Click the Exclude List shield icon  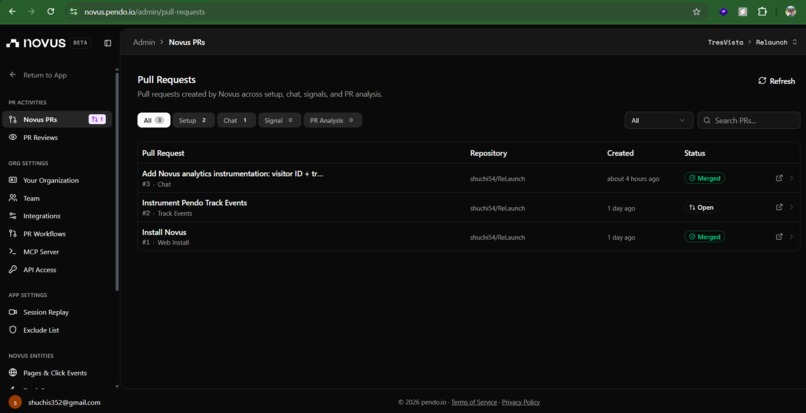[x=13, y=330]
